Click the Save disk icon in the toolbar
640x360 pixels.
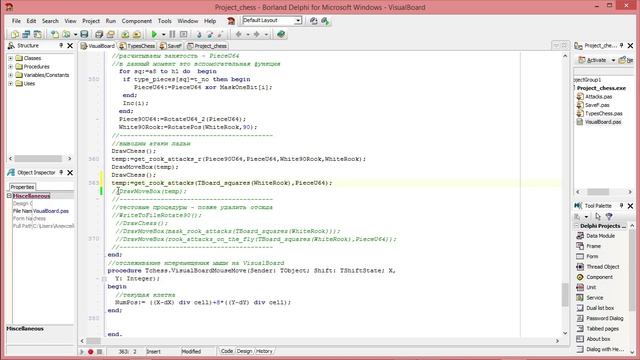(84, 34)
